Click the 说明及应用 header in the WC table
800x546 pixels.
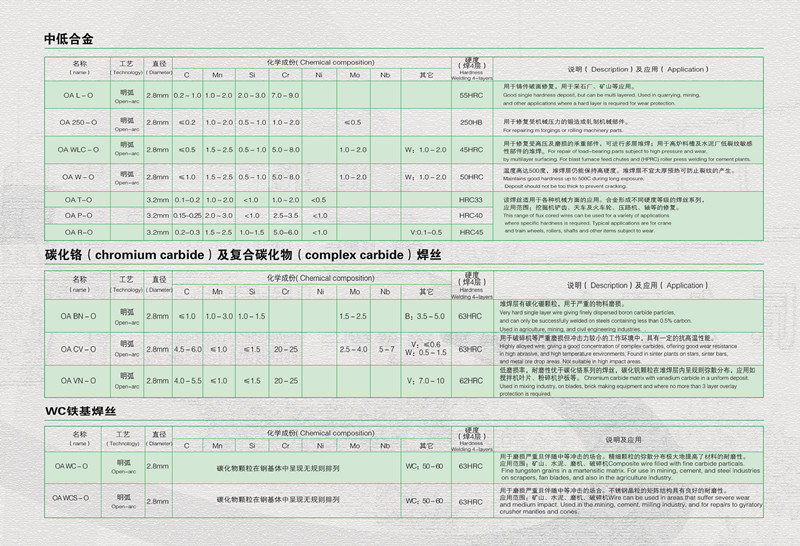pos(623,439)
